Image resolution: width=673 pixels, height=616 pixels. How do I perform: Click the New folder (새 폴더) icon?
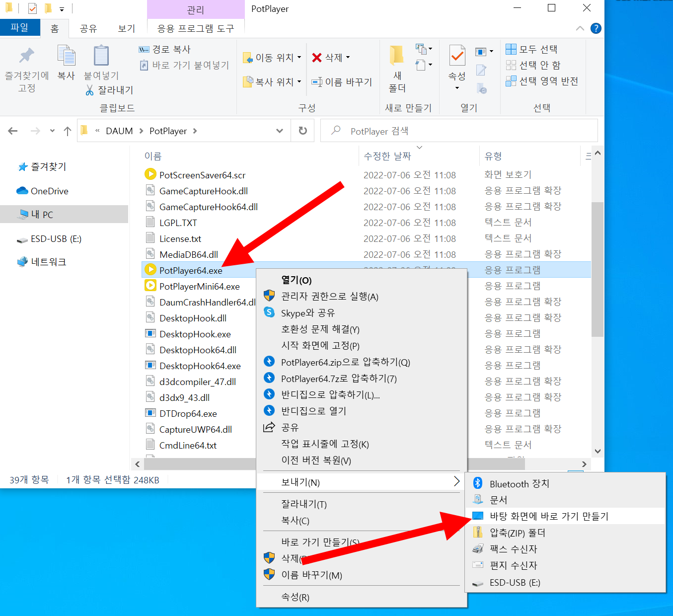click(x=397, y=56)
